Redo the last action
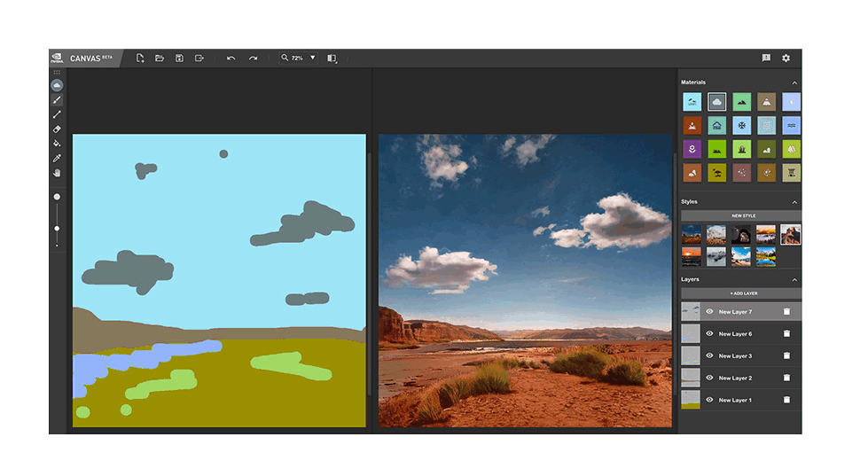 [x=253, y=59]
